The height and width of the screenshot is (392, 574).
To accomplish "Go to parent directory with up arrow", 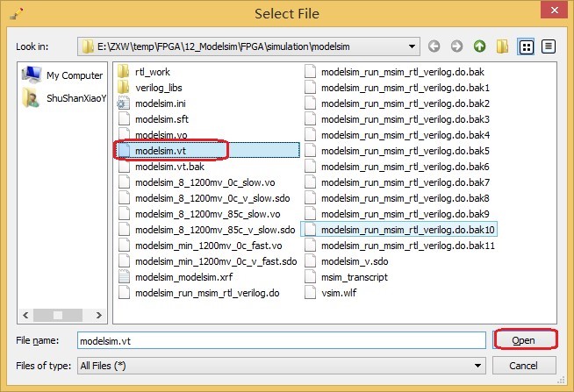I will (479, 46).
